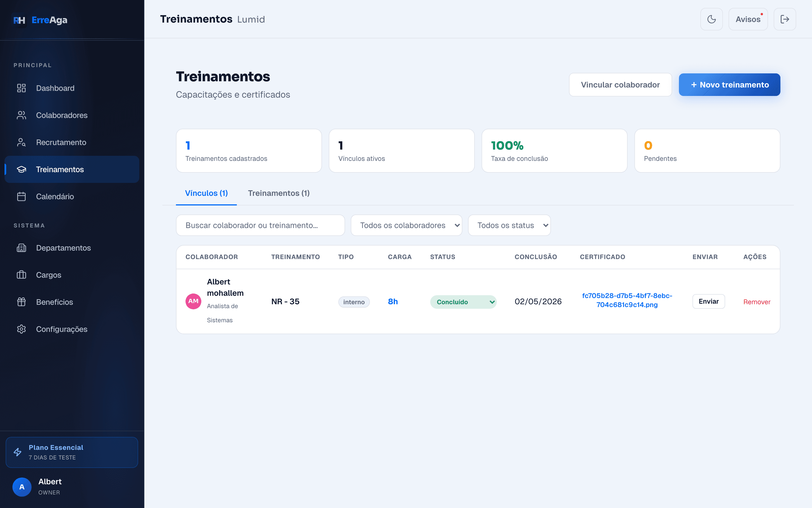Viewport: 812px width, 508px height.
Task: Click the Vincular colaborador button
Action: (x=620, y=85)
